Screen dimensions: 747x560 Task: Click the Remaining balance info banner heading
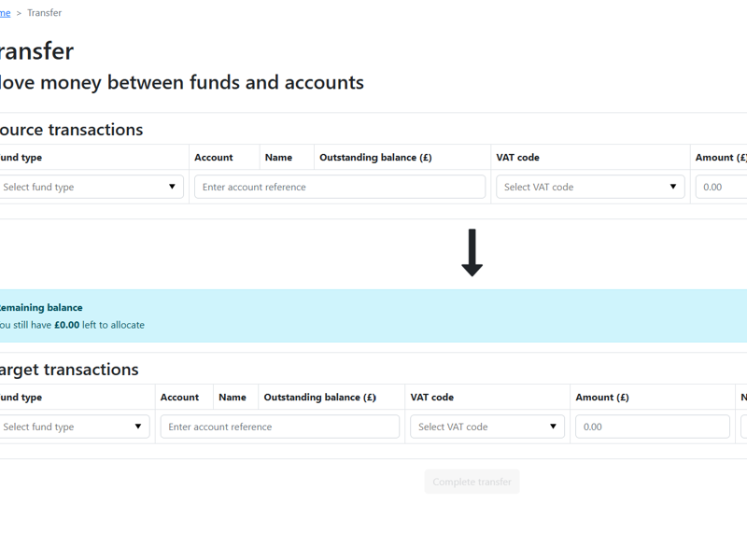tap(41, 307)
